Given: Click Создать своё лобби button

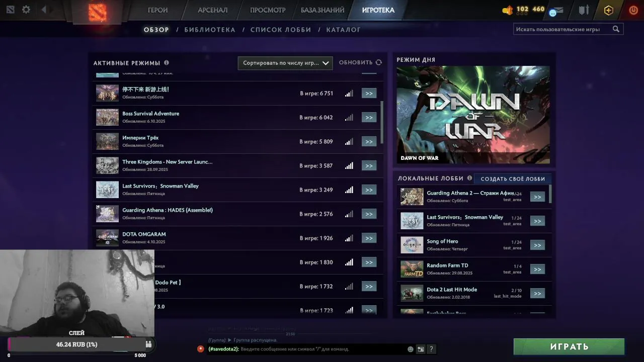Looking at the screenshot, I should 513,178.
